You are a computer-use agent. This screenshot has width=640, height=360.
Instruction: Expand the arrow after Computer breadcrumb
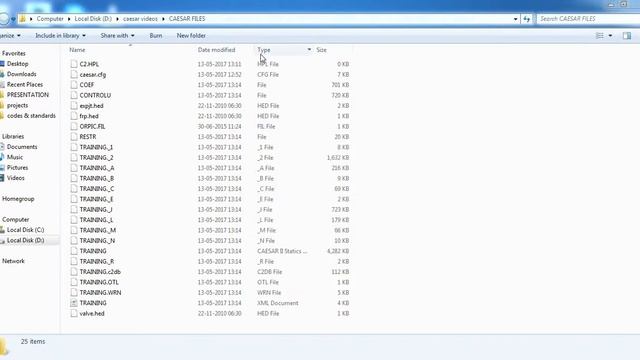coord(69,19)
